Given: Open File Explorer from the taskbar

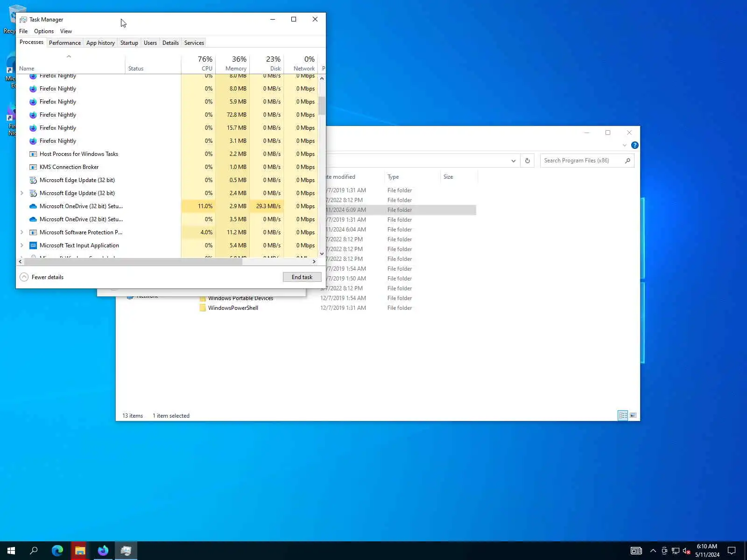Looking at the screenshot, I should tap(80, 551).
